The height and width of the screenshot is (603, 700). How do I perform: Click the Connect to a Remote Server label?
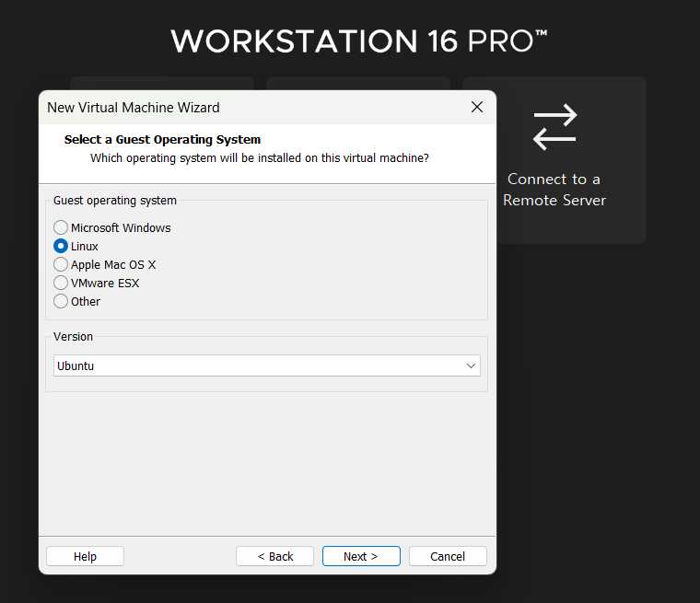[554, 190]
